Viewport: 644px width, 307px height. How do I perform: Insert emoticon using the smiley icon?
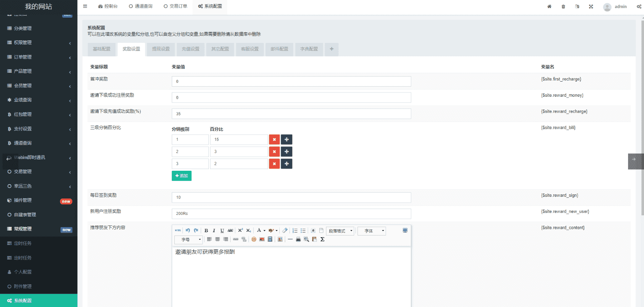pyautogui.click(x=254, y=239)
